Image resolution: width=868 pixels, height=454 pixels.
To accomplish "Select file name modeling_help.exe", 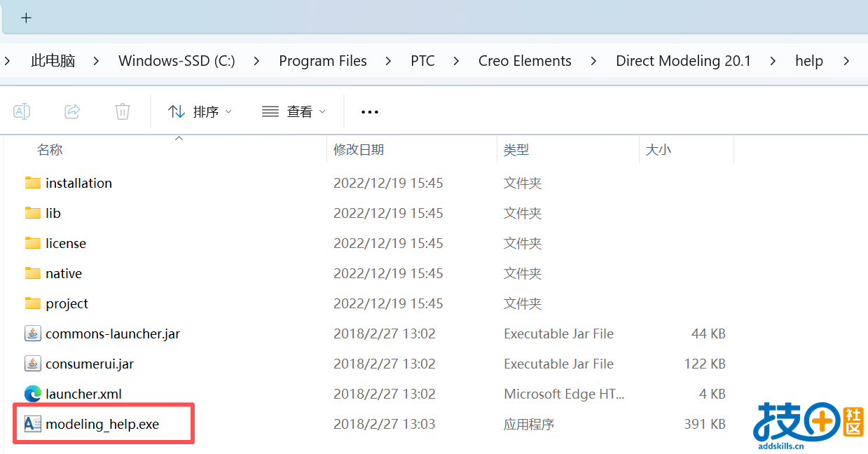I will click(x=102, y=424).
